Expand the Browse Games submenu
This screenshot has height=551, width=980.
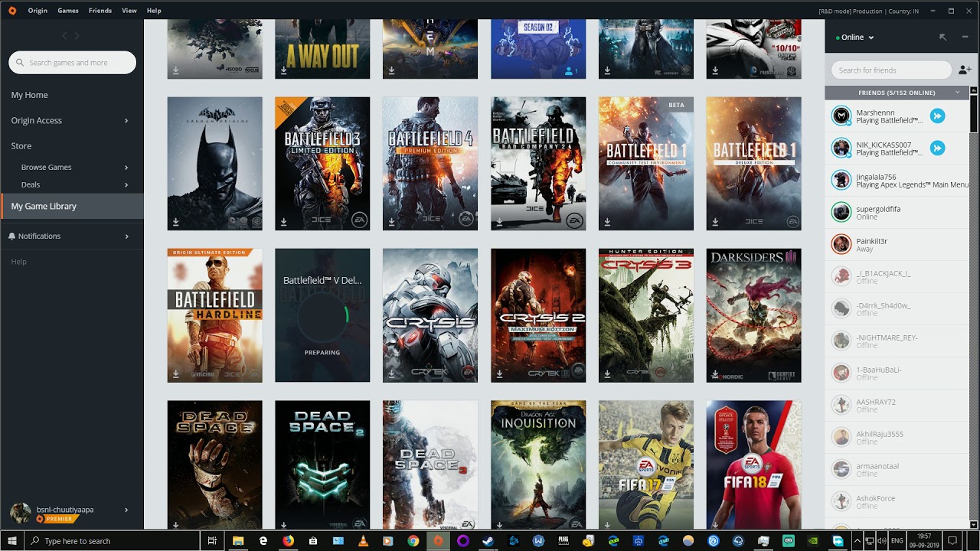126,167
